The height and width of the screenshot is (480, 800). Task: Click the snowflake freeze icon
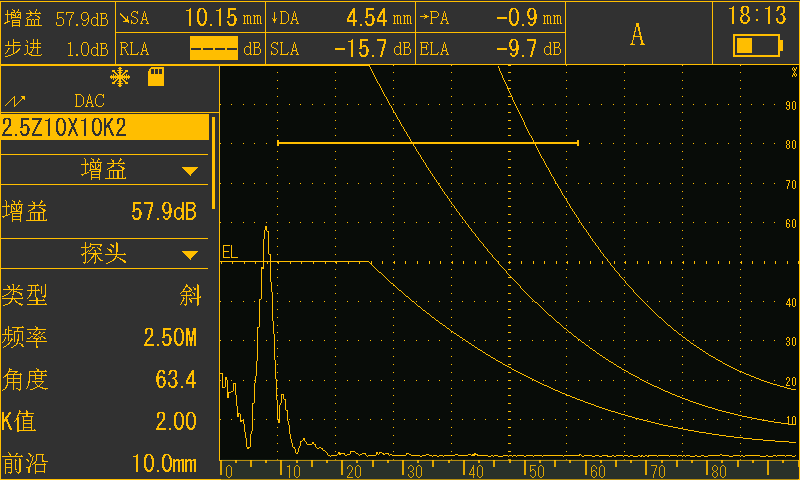pos(120,78)
